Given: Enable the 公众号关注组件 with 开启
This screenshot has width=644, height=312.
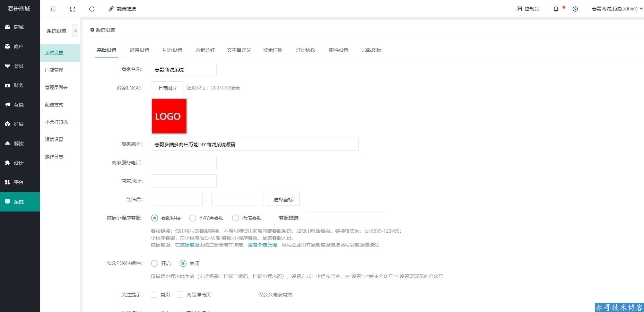Looking at the screenshot, I should [x=155, y=263].
